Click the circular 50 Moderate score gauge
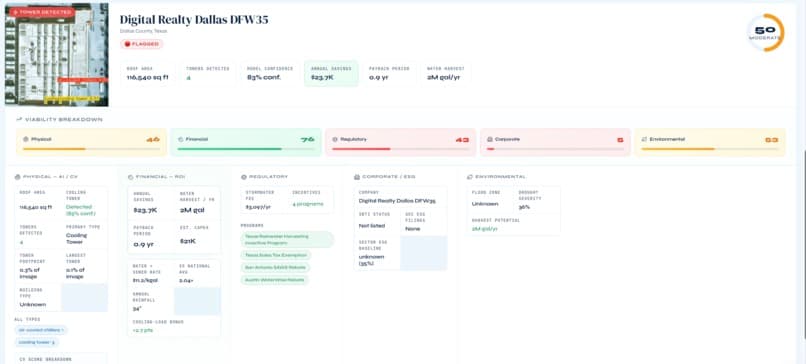This screenshot has height=364, width=806. pyautogui.click(x=766, y=33)
